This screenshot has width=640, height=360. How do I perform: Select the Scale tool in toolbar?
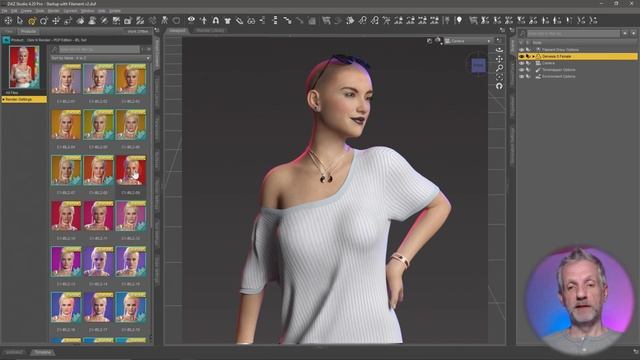click(x=68, y=20)
